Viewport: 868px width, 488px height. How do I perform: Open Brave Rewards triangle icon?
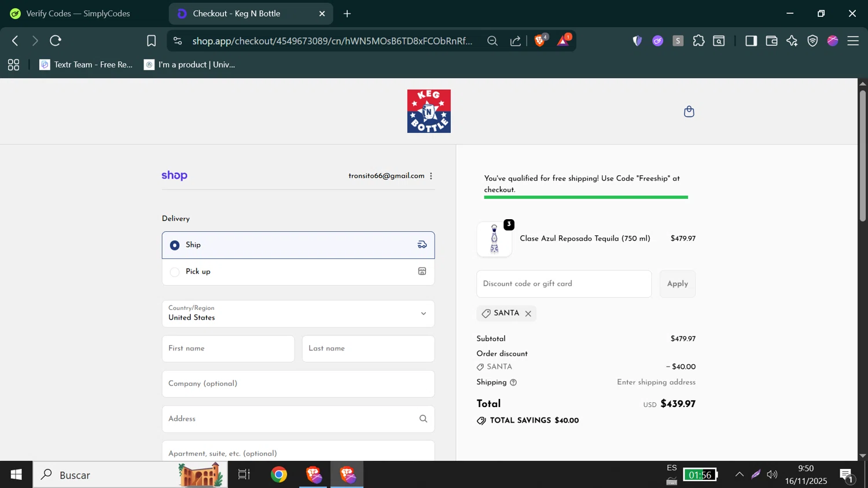coord(564,40)
